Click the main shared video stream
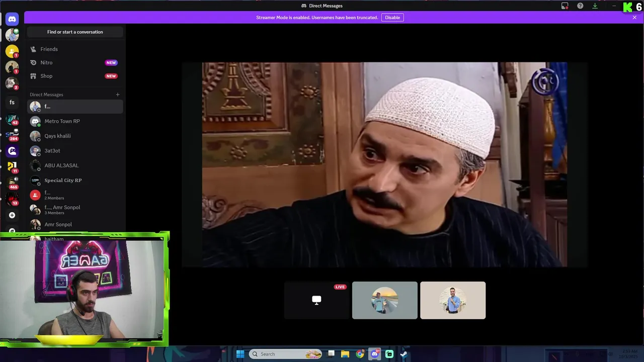 [x=384, y=164]
